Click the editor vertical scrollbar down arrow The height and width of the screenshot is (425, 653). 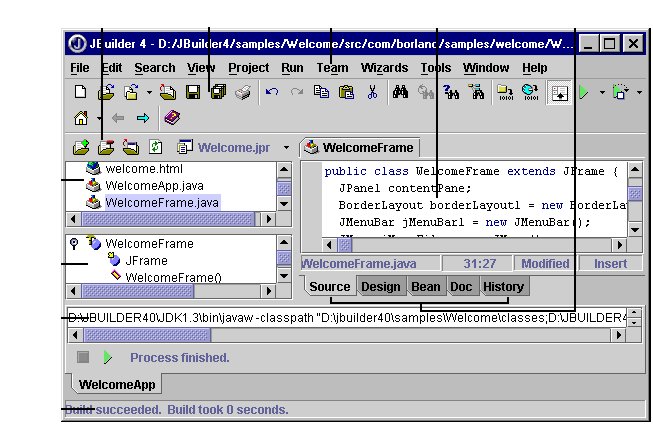point(635,229)
